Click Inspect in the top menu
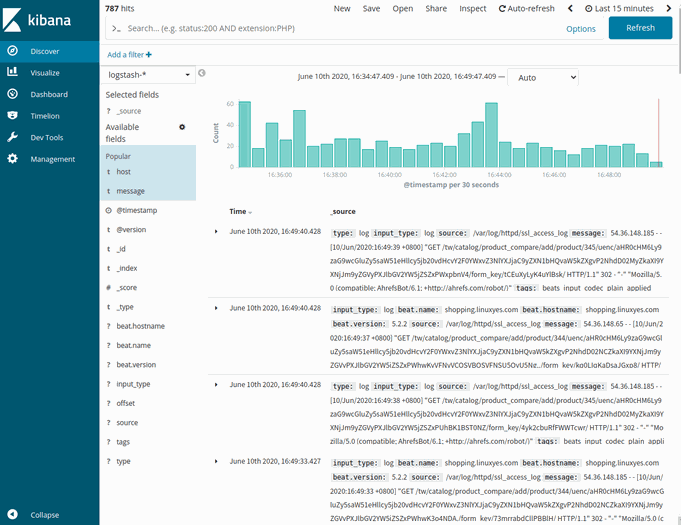This screenshot has height=525, width=681. [473, 8]
